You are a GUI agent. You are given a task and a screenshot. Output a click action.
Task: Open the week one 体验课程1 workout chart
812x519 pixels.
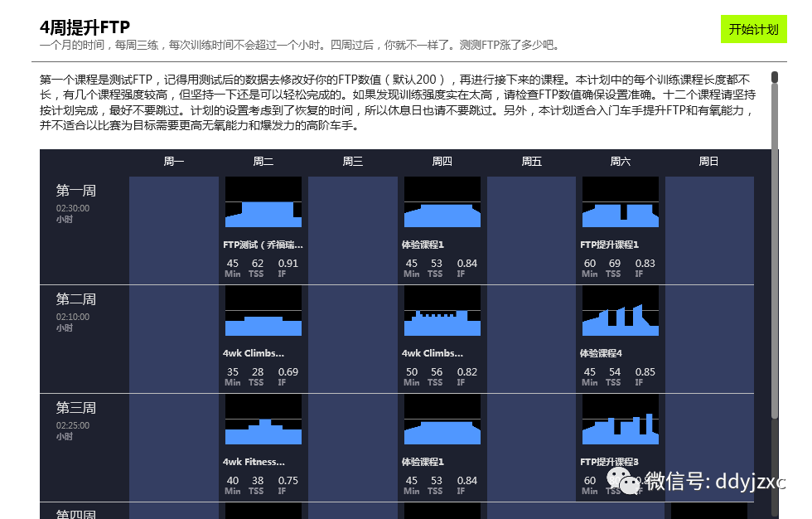(442, 202)
